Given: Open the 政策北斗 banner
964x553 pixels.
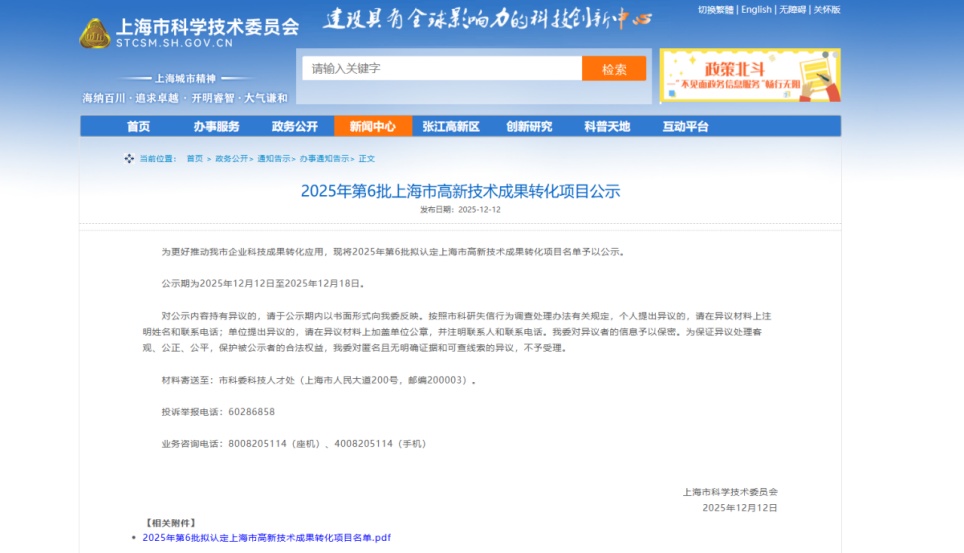Looking at the screenshot, I should [750, 76].
